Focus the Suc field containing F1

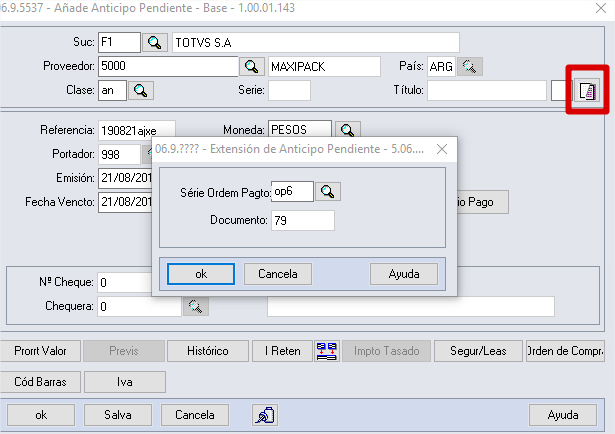pyautogui.click(x=119, y=42)
